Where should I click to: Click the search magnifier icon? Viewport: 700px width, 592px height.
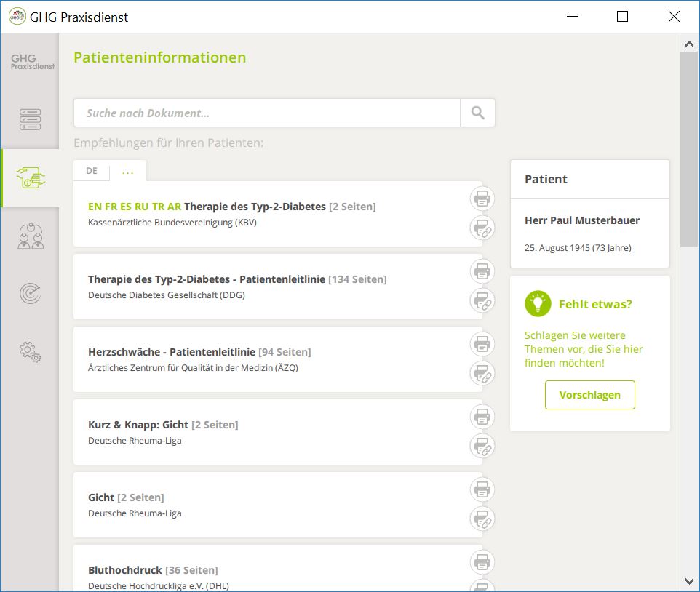tap(477, 113)
